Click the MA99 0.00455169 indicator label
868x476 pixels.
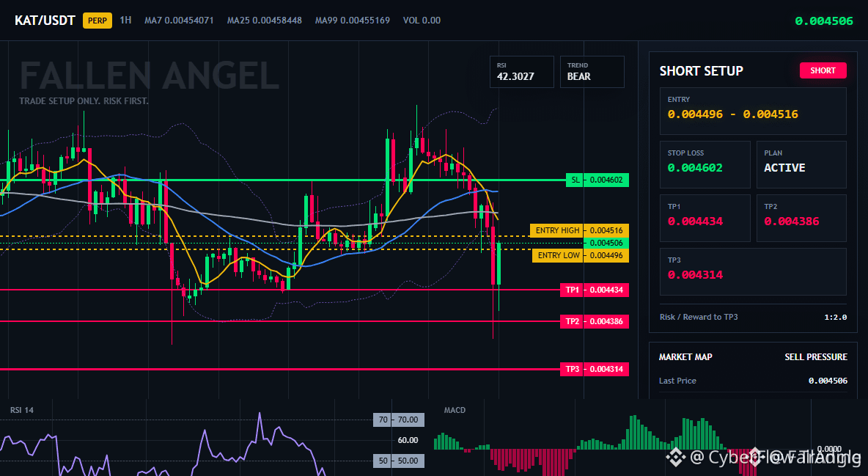tap(352, 21)
